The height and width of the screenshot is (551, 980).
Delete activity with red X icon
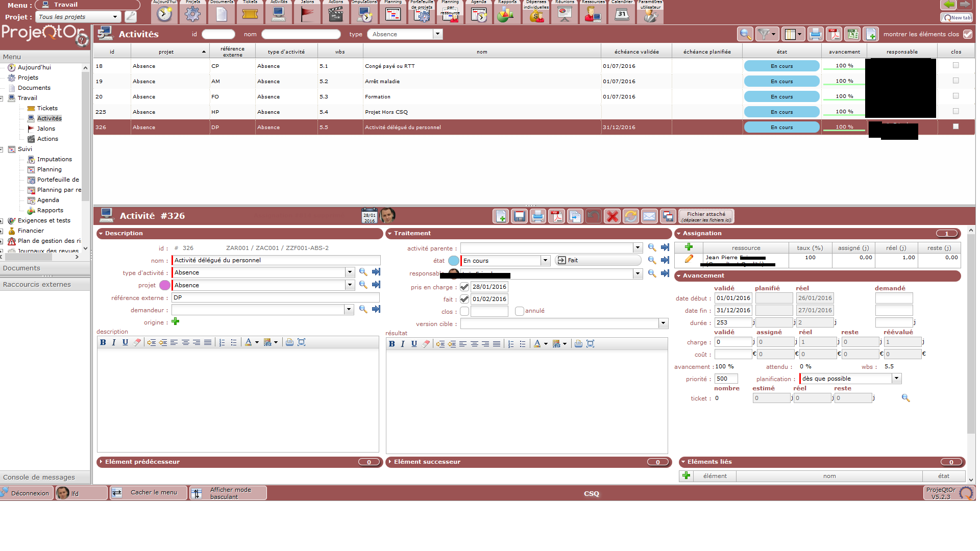[x=612, y=216]
